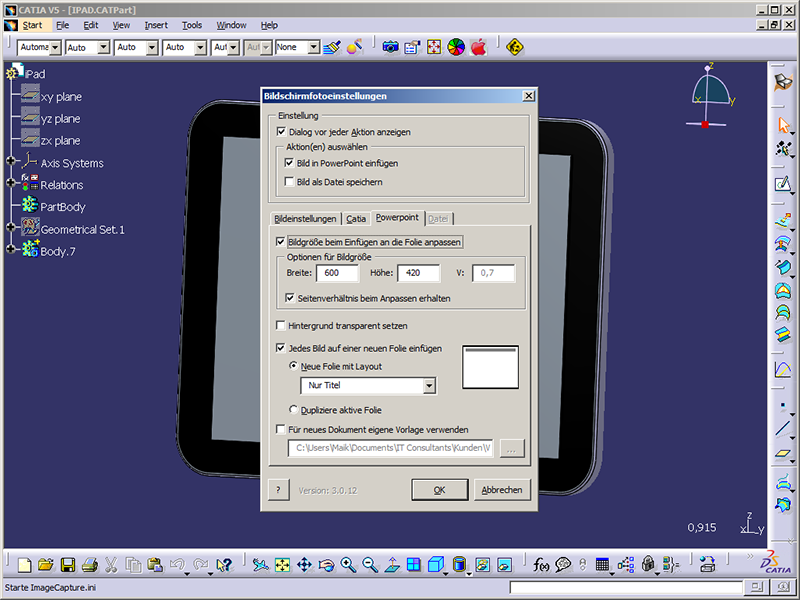Toggle 'Jedes Bild auf einer neuen Folie einfügen'
Screen dimensions: 800x600
[280, 348]
